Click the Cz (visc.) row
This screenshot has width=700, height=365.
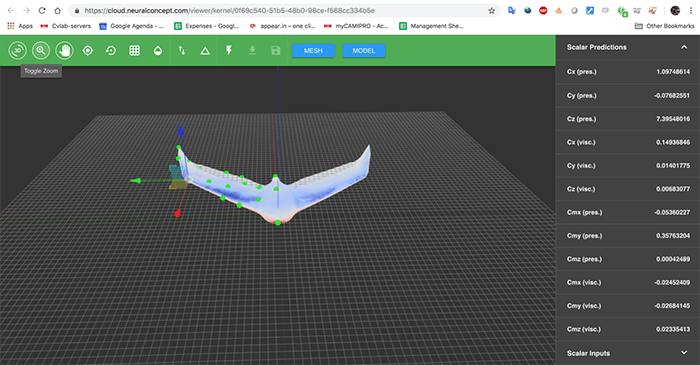tap(628, 189)
